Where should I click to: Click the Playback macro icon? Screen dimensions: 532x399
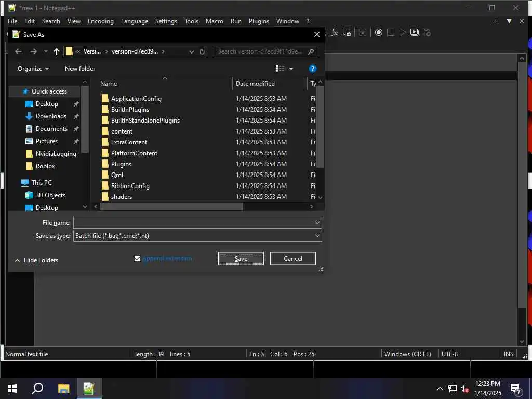pos(403,33)
